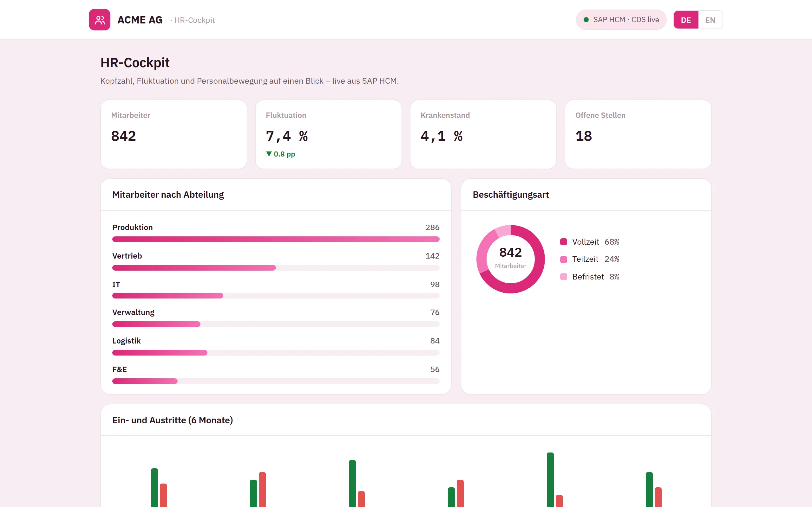Switch language to DE
Viewport: 812px width, 507px height.
[686, 20]
